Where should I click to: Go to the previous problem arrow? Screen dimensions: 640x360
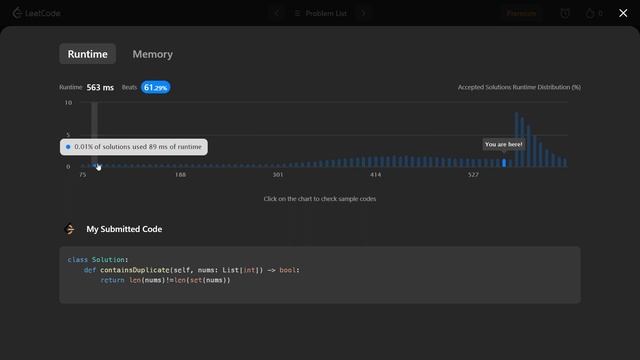(x=277, y=13)
